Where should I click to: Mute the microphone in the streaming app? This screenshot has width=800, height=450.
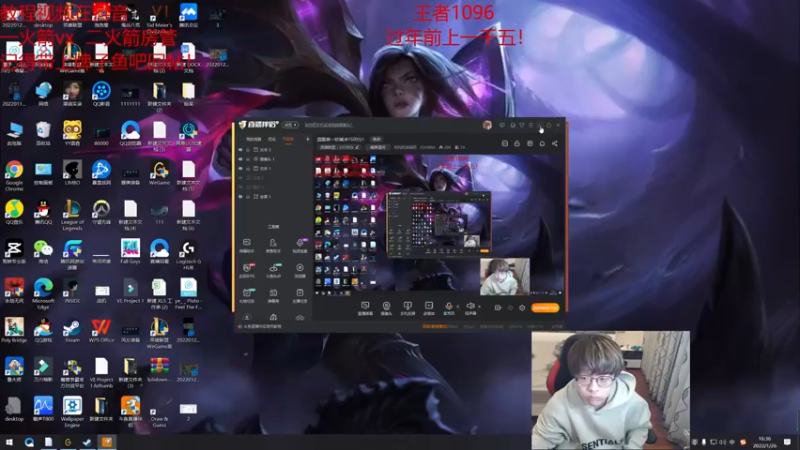click(x=449, y=307)
